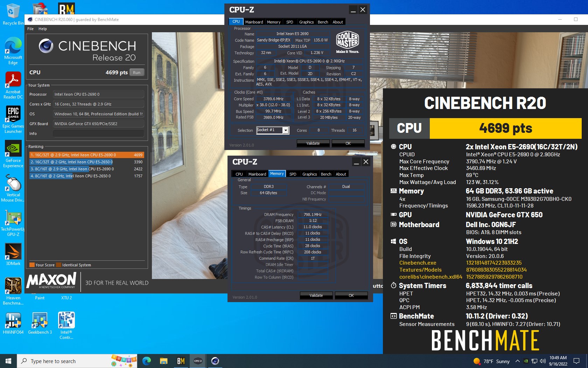Launch Heaven Benchmark desktop icon

click(x=13, y=291)
